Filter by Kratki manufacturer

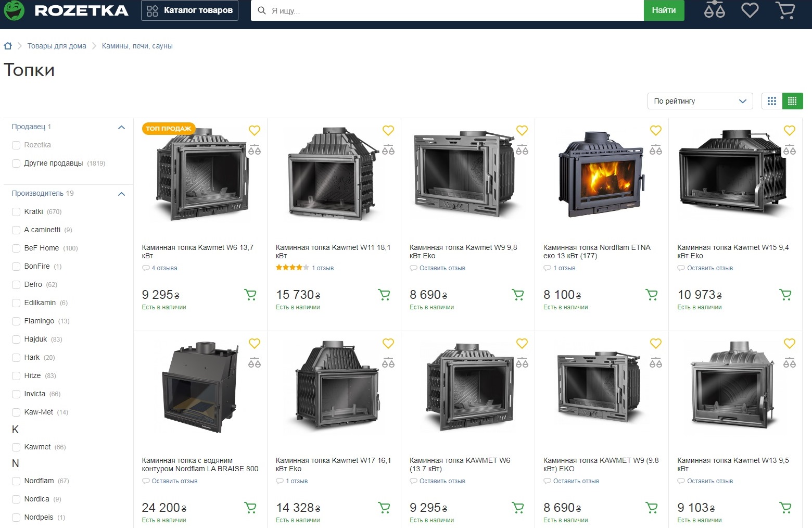pyautogui.click(x=16, y=212)
